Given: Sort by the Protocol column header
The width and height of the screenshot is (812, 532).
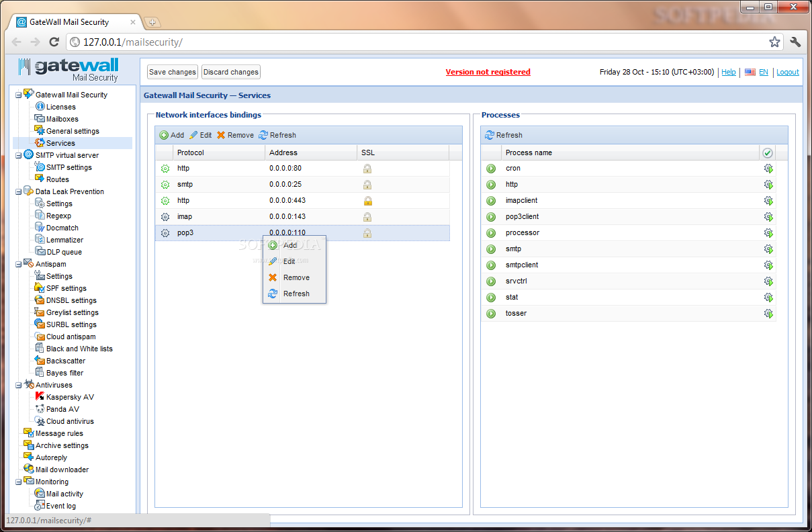Looking at the screenshot, I should pos(220,152).
